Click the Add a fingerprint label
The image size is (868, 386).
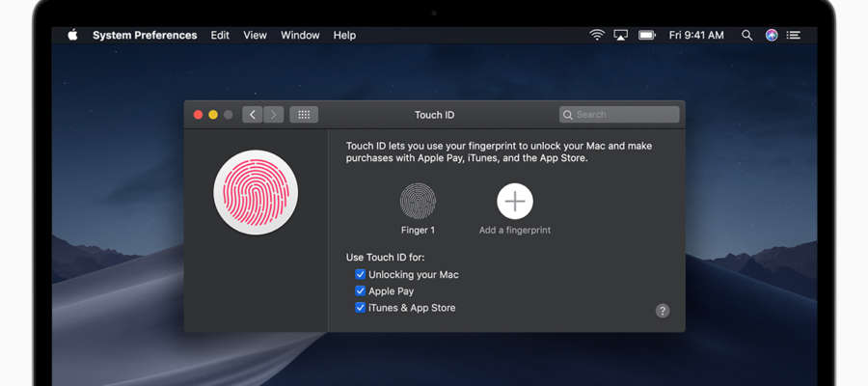pyautogui.click(x=515, y=231)
